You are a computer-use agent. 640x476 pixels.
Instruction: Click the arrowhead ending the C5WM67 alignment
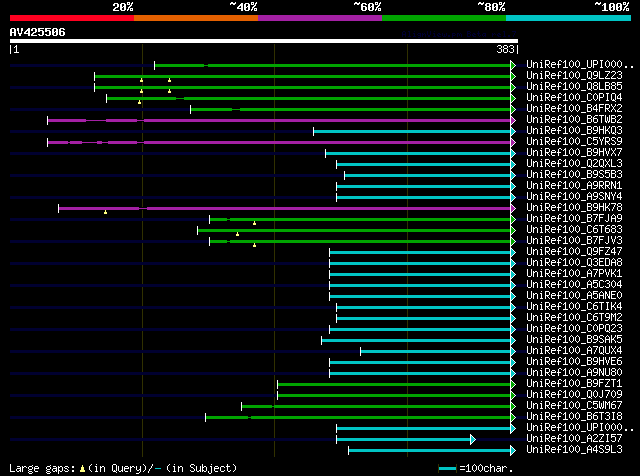pyautogui.click(x=513, y=407)
